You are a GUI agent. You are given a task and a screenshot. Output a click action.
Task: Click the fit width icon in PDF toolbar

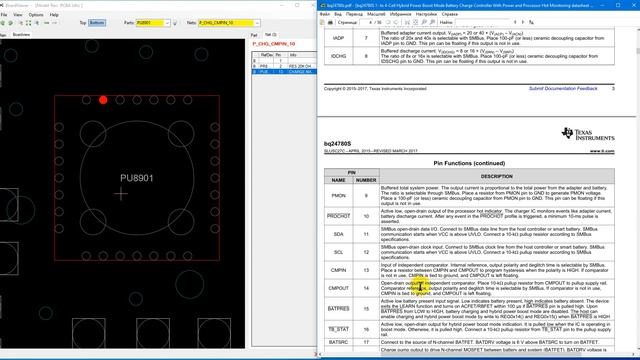(x=407, y=22)
